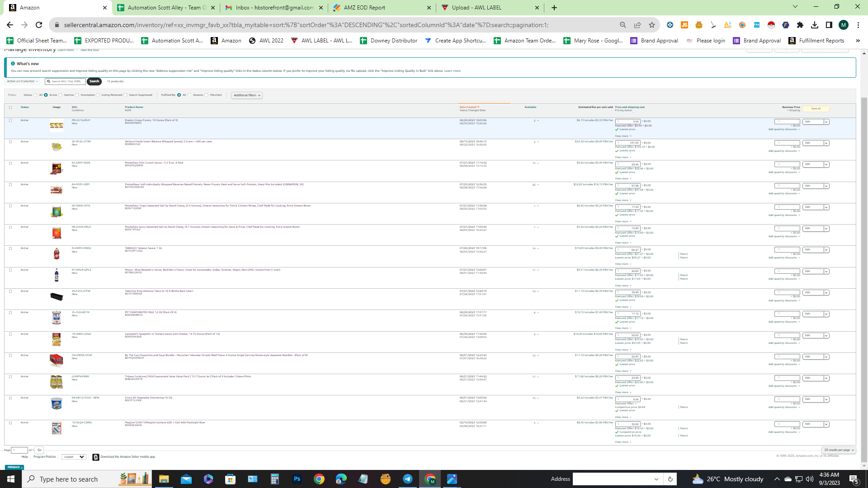Click the share page icon in address bar

pos(637,25)
